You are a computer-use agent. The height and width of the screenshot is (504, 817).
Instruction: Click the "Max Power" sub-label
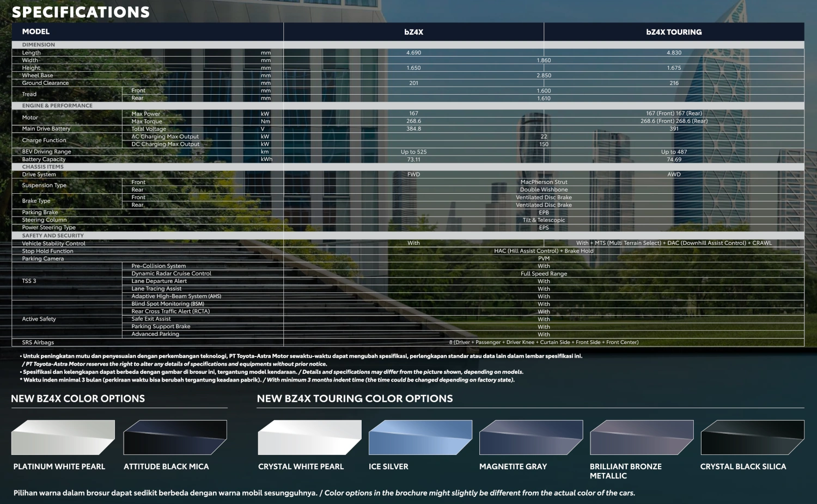146,114
